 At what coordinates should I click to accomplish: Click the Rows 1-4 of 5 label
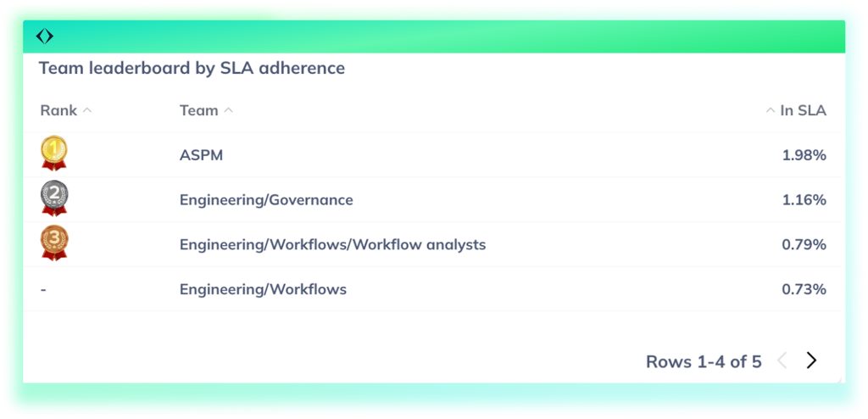pyautogui.click(x=704, y=361)
